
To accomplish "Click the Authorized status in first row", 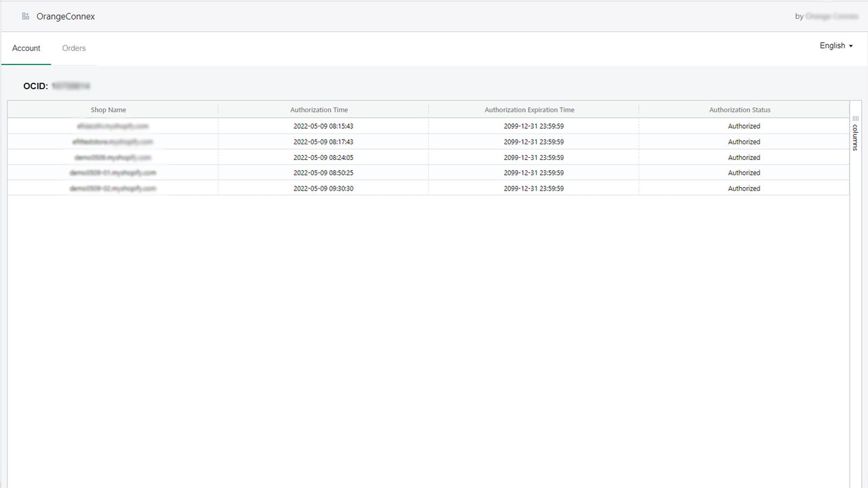I will (744, 126).
